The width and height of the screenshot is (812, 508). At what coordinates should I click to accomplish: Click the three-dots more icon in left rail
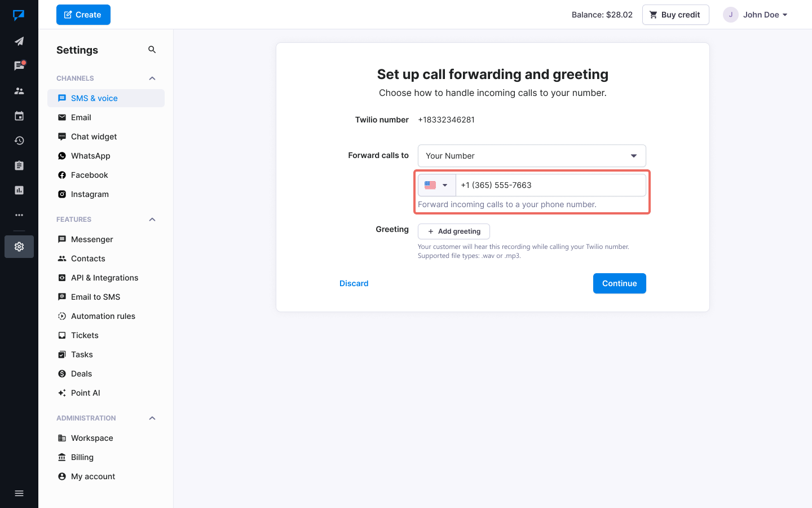tap(19, 215)
